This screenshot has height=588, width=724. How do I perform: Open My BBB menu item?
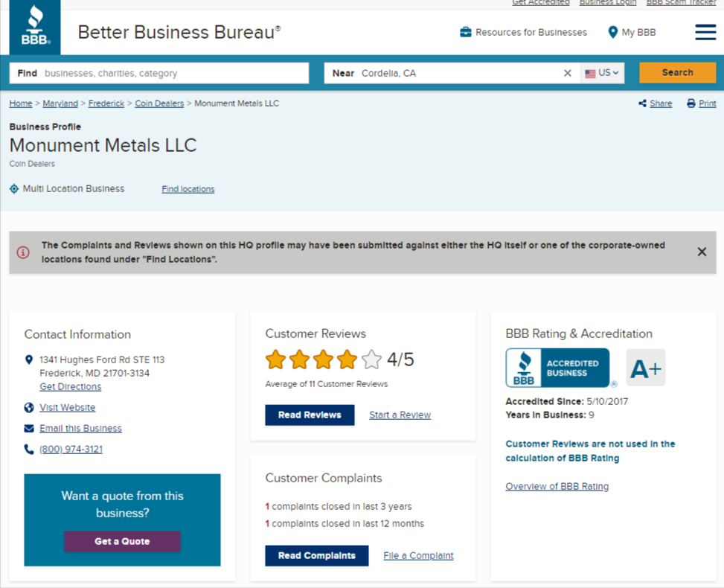tap(632, 32)
